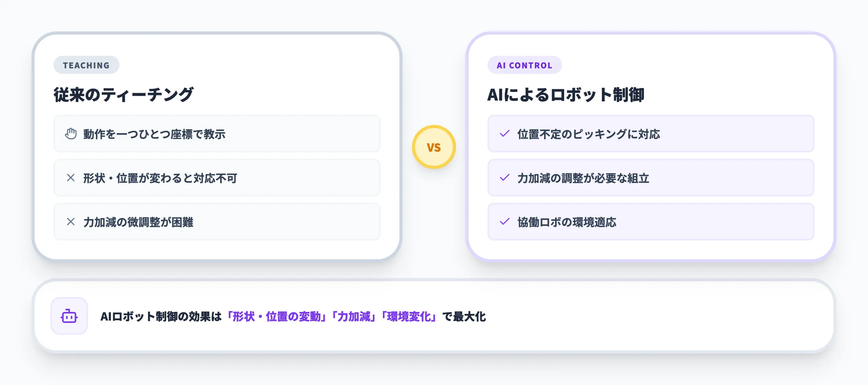Viewport: 868px width, 385px height.
Task: Select the TEACHING tag label
Action: (86, 65)
